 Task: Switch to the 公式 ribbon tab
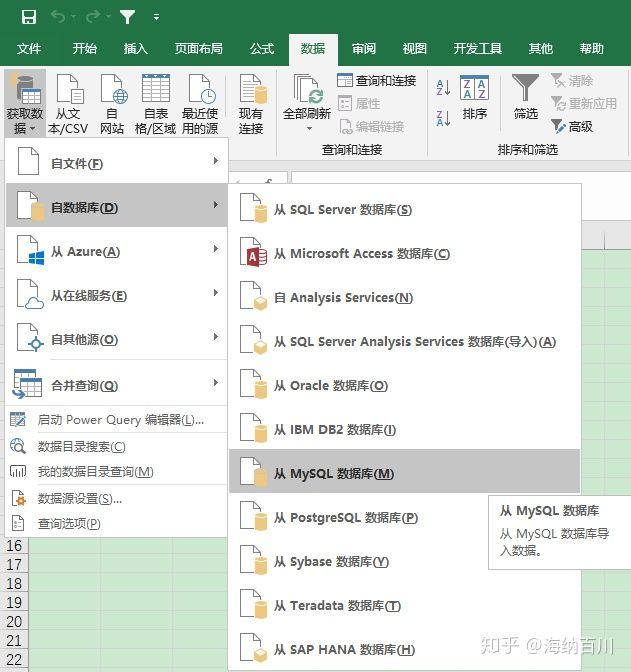(262, 49)
